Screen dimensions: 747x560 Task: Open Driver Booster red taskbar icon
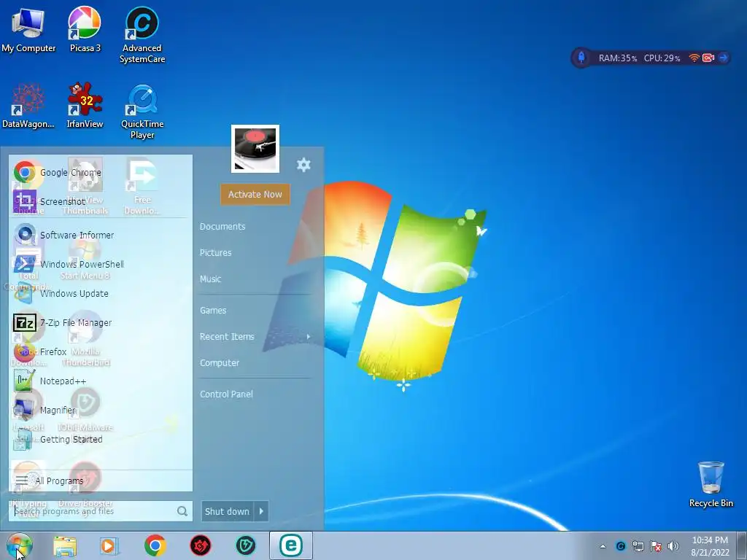point(201,545)
